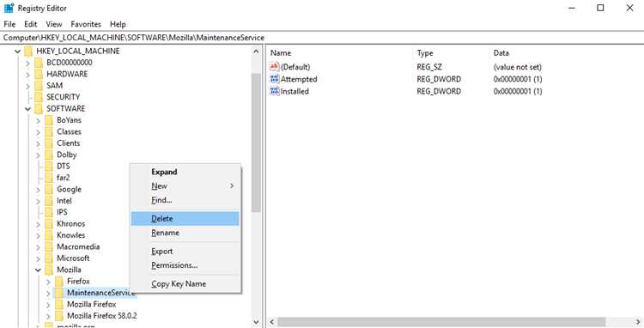Click the HKEY_LOCAL_MACHINE folder icon
The image size is (644, 328).
coord(28,52)
